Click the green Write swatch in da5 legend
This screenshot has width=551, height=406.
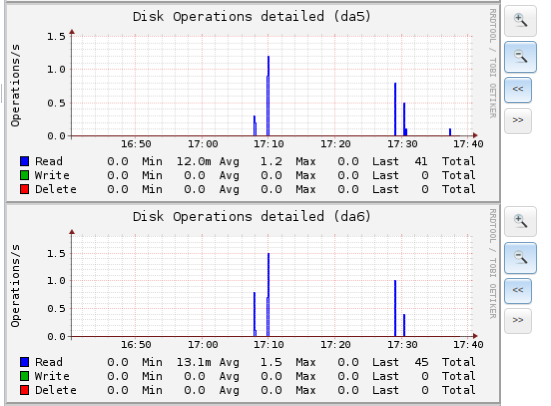[25, 175]
